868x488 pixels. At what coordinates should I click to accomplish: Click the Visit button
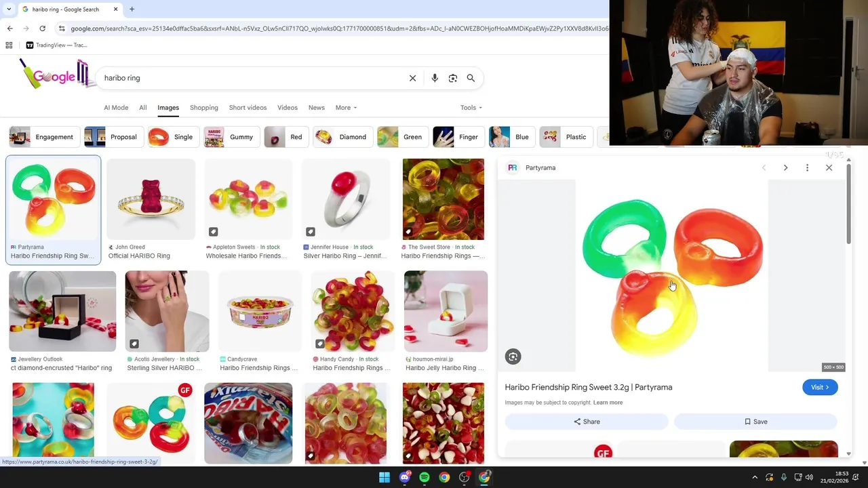click(820, 387)
